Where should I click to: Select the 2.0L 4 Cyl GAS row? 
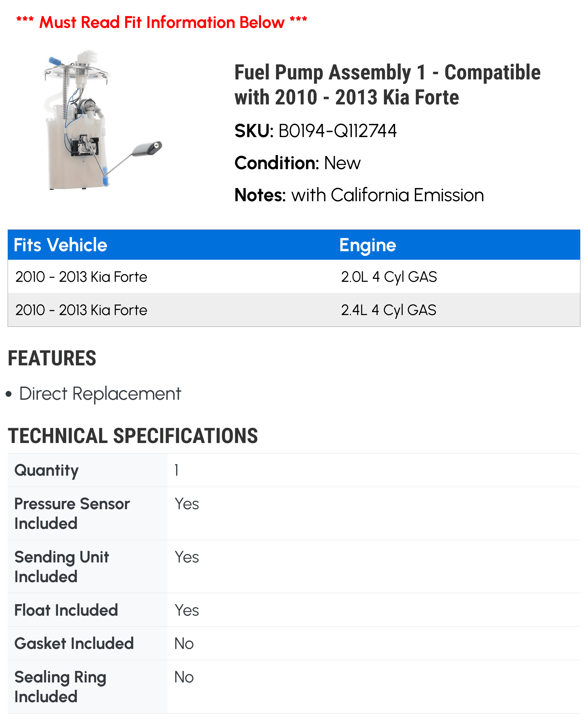click(294, 277)
